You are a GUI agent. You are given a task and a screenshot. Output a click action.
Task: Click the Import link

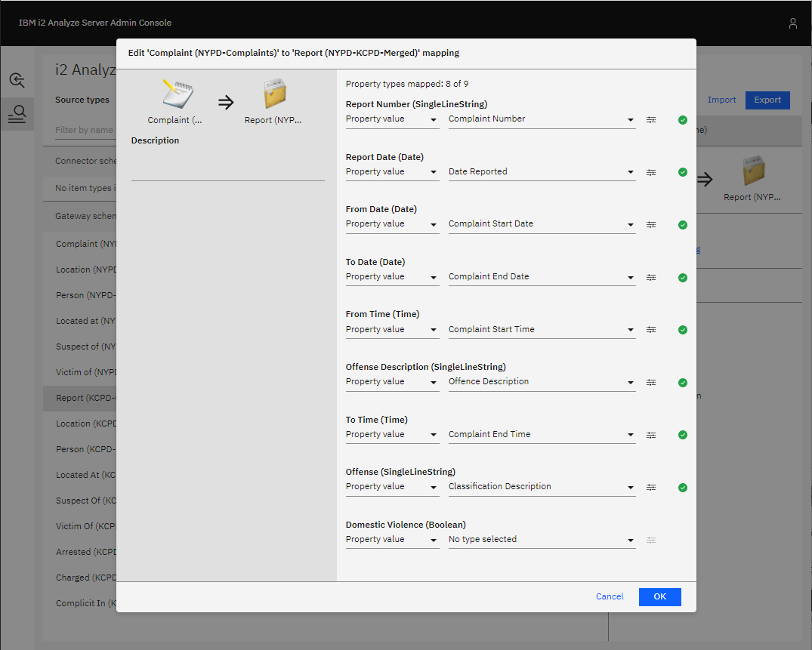pyautogui.click(x=721, y=100)
